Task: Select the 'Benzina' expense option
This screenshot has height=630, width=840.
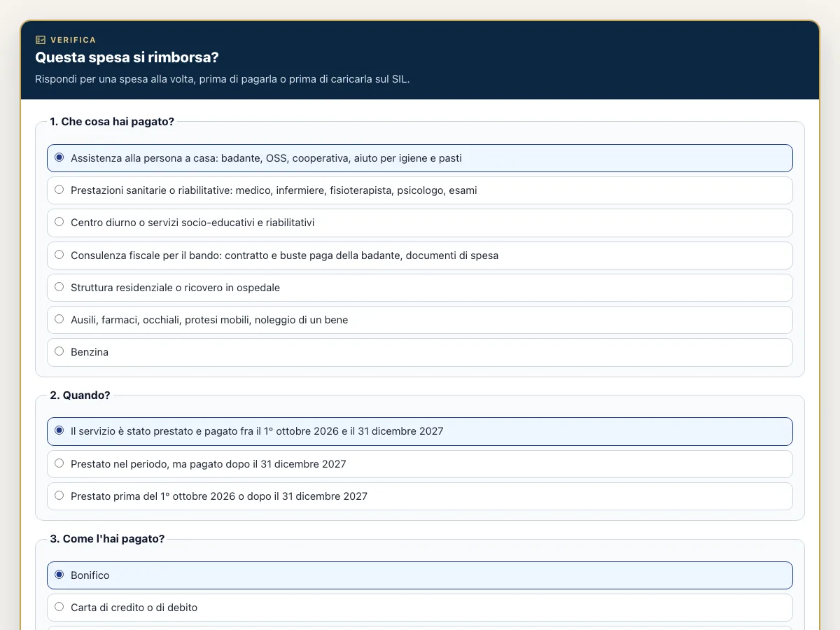Action: tap(420, 352)
